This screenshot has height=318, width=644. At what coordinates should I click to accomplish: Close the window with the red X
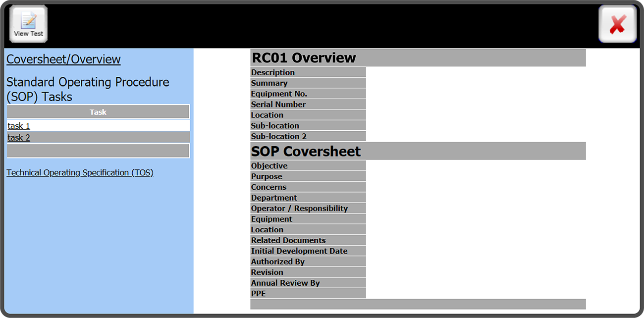point(617,24)
